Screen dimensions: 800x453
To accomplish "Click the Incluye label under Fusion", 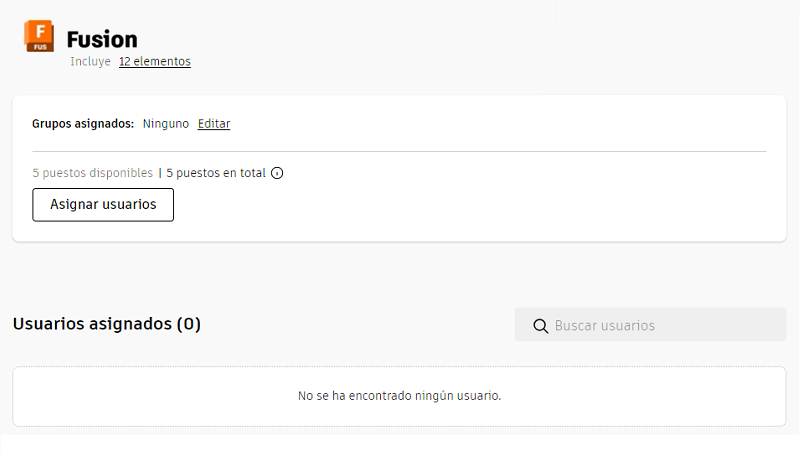I will [x=90, y=62].
